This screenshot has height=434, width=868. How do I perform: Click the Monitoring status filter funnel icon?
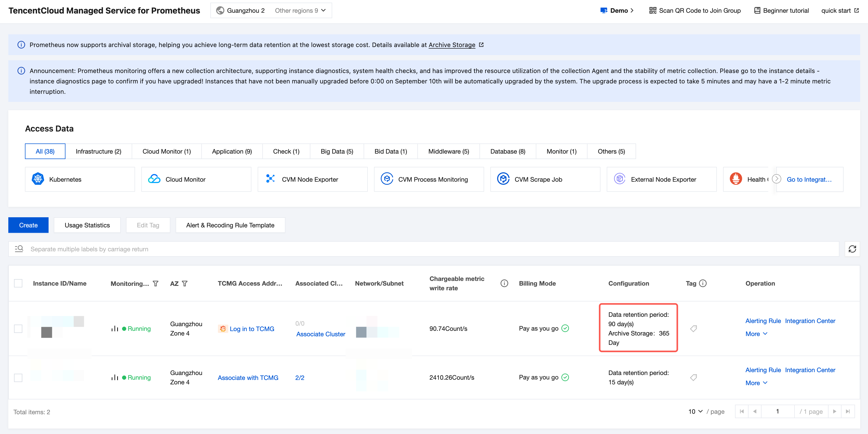(155, 284)
